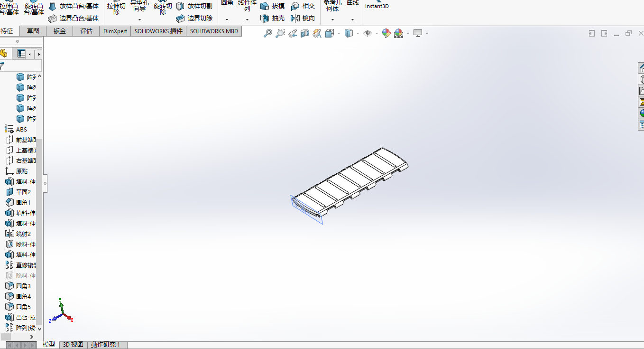This screenshot has width=644, height=349.
Task: Click the Zoom to Fit magnifier icon
Action: click(268, 33)
